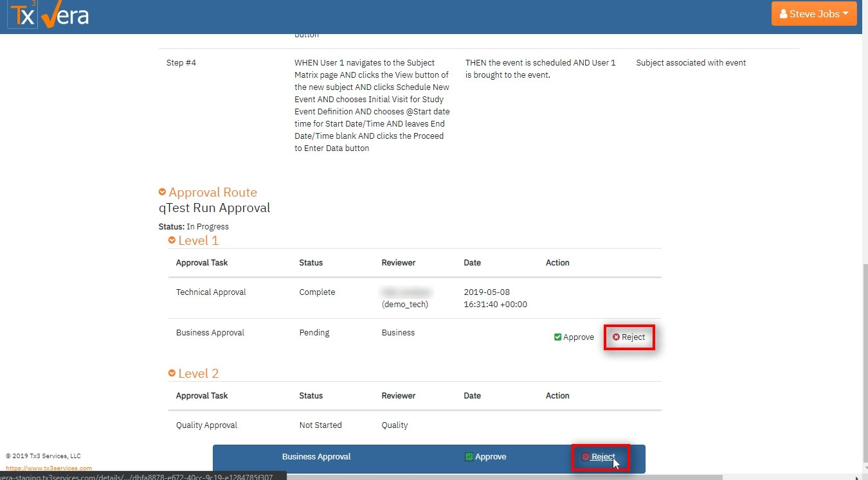
Task: Open the tx3services.com footer link
Action: (49, 468)
